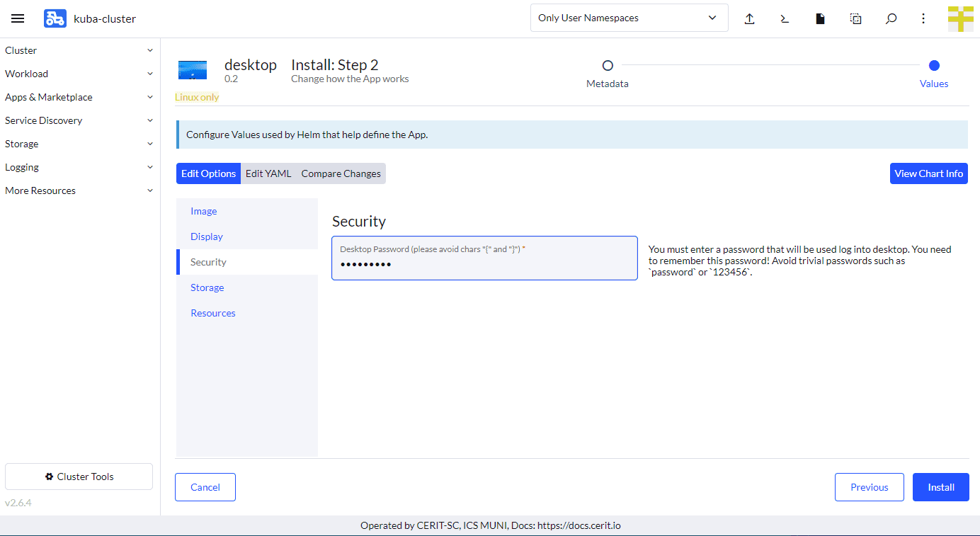Open the resource search magnifier icon

pyautogui.click(x=891, y=18)
